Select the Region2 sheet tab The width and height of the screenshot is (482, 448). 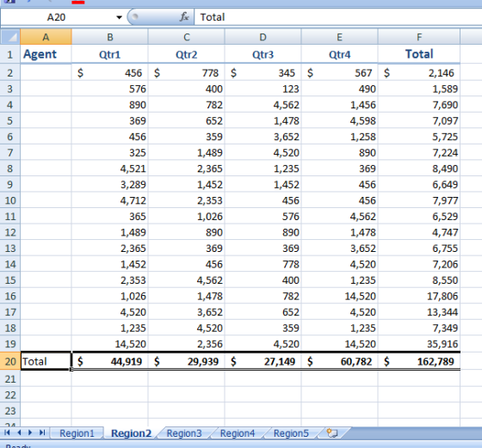coord(131,433)
